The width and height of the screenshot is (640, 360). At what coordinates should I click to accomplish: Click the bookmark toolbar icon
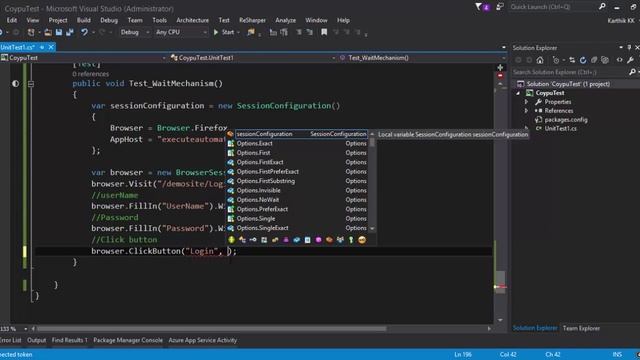pos(324,32)
